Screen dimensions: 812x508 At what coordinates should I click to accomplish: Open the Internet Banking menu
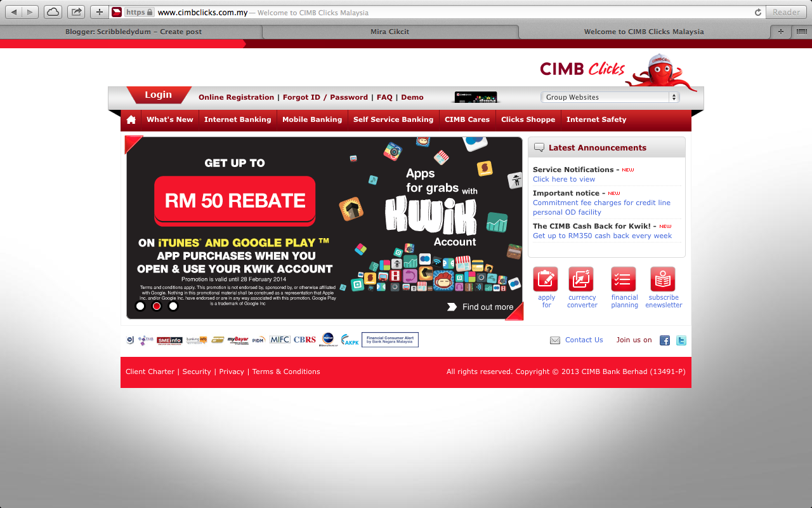[238, 119]
